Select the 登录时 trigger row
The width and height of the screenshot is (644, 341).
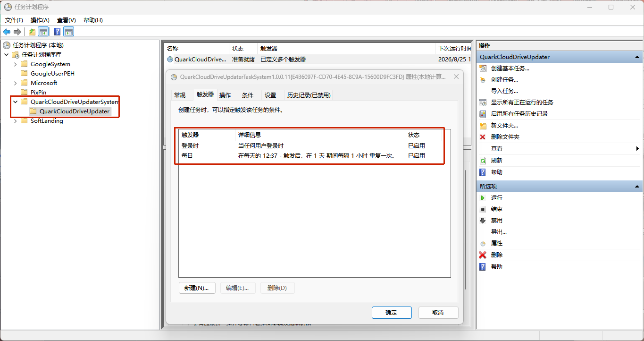pos(311,146)
